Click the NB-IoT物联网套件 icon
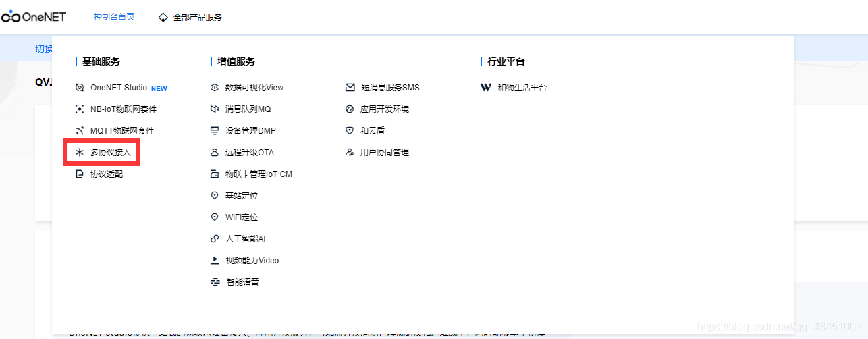This screenshot has width=868, height=339. (80, 109)
